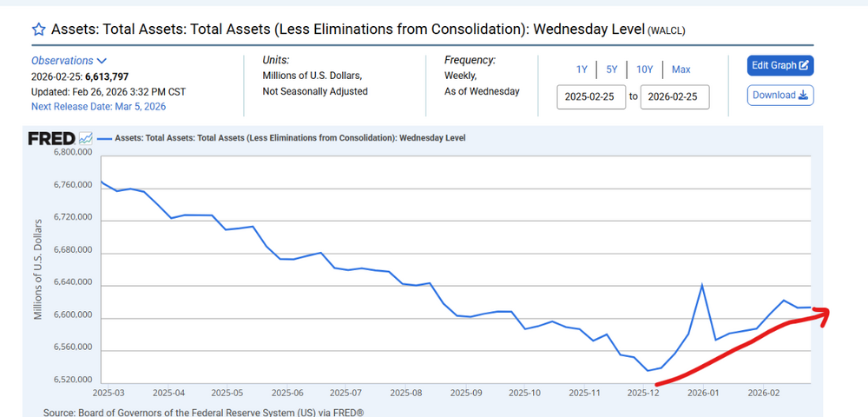The image size is (868, 417).
Task: Click the Download button
Action: pos(780,95)
